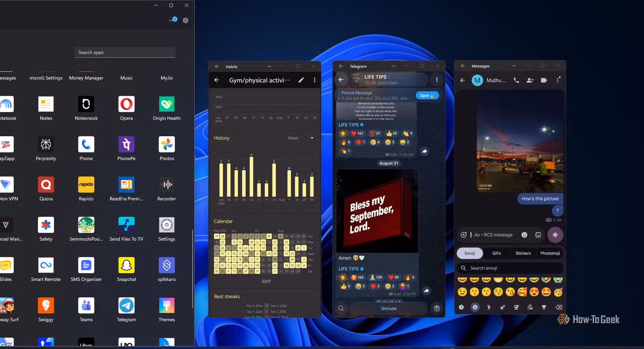Switch to the Stickers tab
Image resolution: width=644 pixels, height=349 pixels.
[523, 253]
